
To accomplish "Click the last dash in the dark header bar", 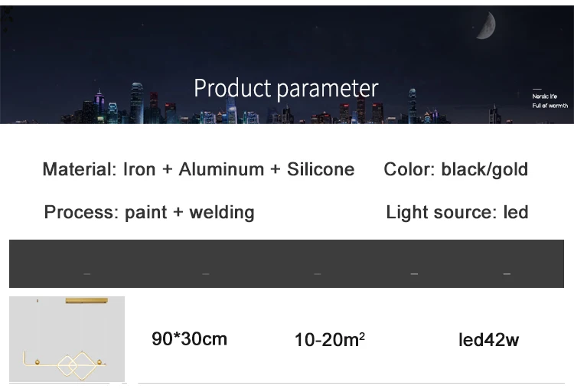I will [507, 273].
